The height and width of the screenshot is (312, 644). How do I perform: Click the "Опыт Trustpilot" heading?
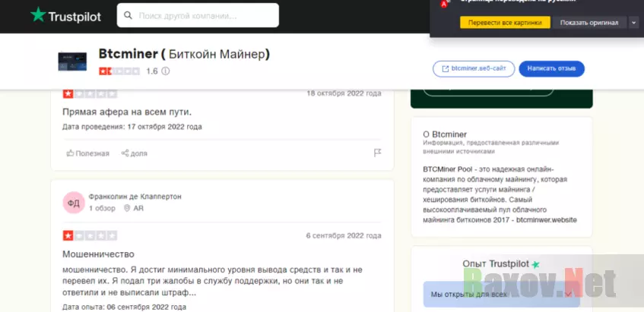tap(502, 264)
